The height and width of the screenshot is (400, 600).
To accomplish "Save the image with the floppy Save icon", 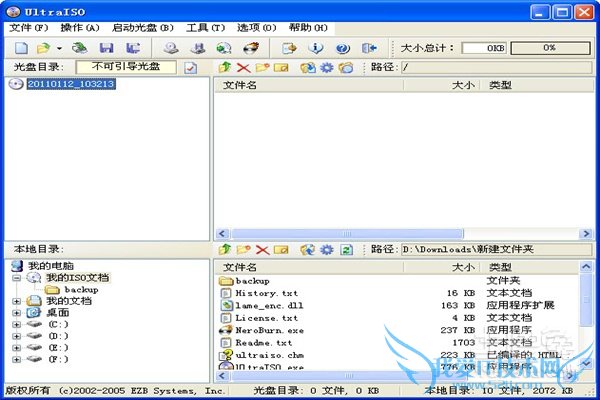I will pos(106,48).
